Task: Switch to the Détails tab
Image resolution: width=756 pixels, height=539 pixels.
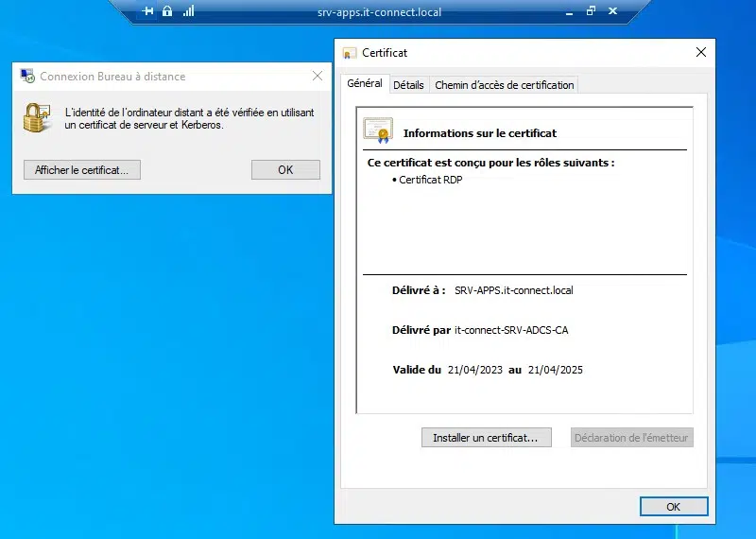Action: tap(408, 85)
